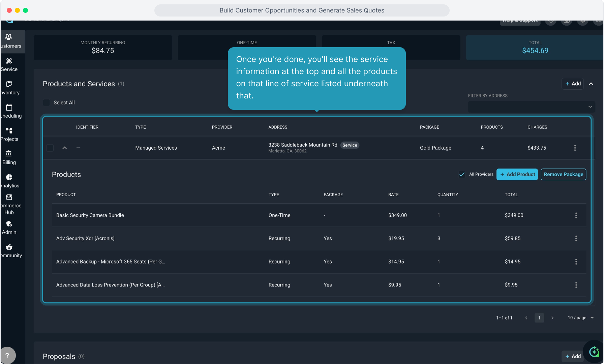Open the Admin sidebar section

pos(9,227)
